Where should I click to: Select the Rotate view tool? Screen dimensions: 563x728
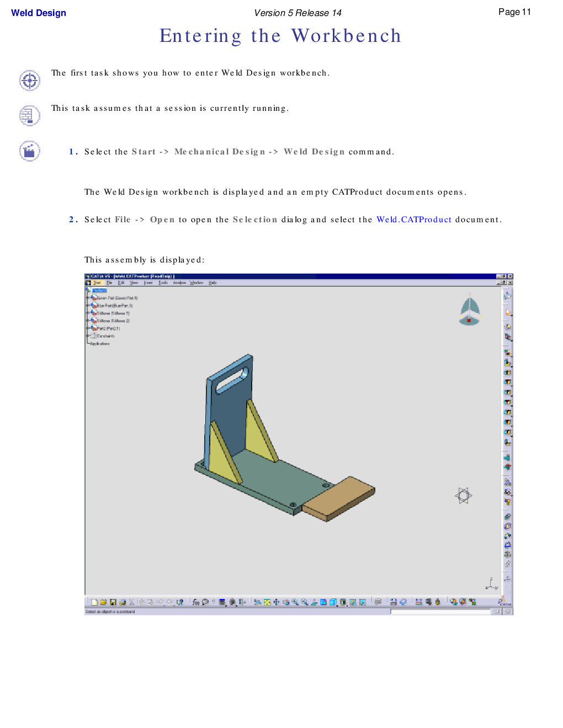(286, 602)
